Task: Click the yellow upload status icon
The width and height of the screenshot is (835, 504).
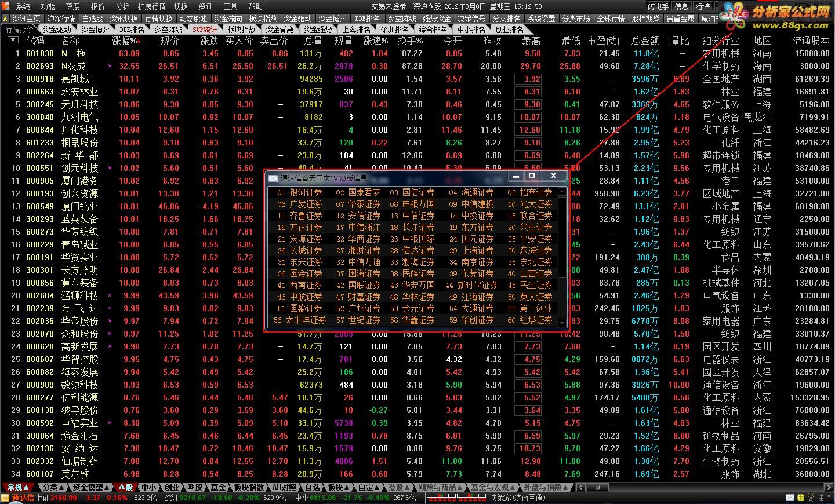Action: pos(801,498)
